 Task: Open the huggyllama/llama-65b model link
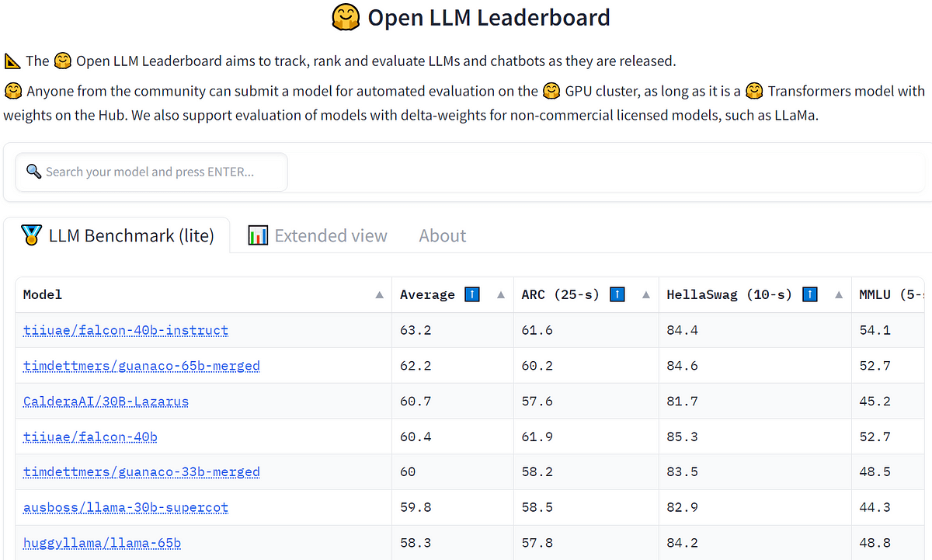(x=102, y=543)
